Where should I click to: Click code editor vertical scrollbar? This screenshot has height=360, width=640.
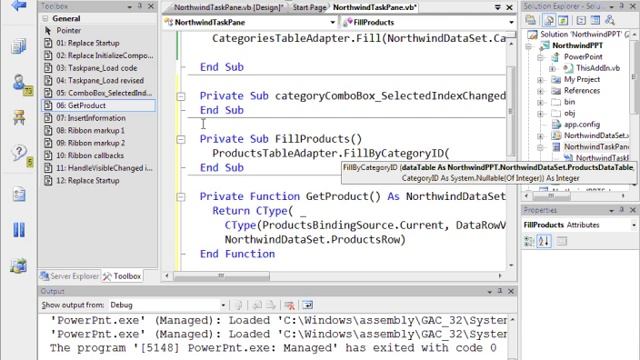point(511,111)
